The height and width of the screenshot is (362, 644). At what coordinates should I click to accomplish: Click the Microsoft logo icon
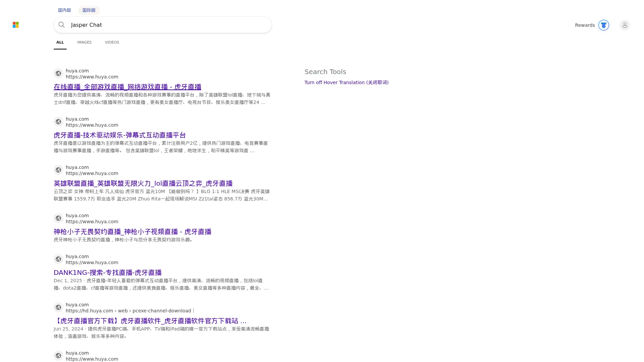point(16,25)
